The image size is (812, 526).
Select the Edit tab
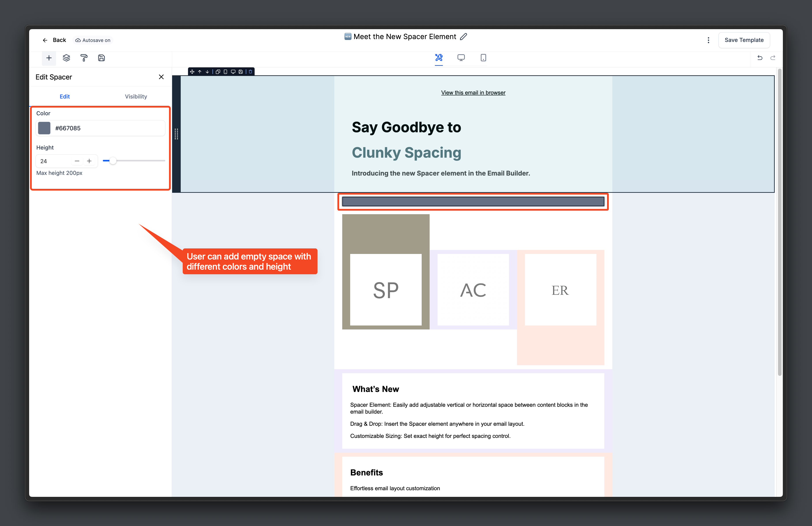[64, 96]
